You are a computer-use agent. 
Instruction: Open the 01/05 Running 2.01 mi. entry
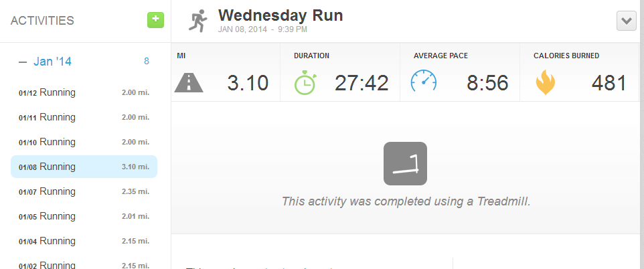pyautogui.click(x=84, y=216)
